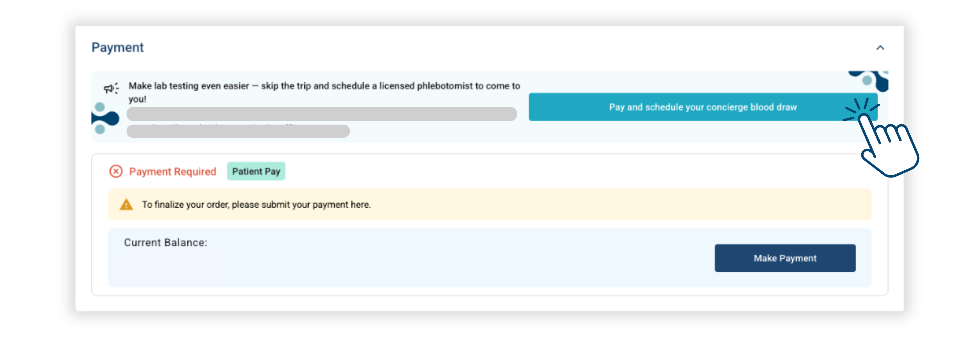This screenshot has width=980, height=338.
Task: Click the shorter gray redacted bar
Action: click(238, 131)
